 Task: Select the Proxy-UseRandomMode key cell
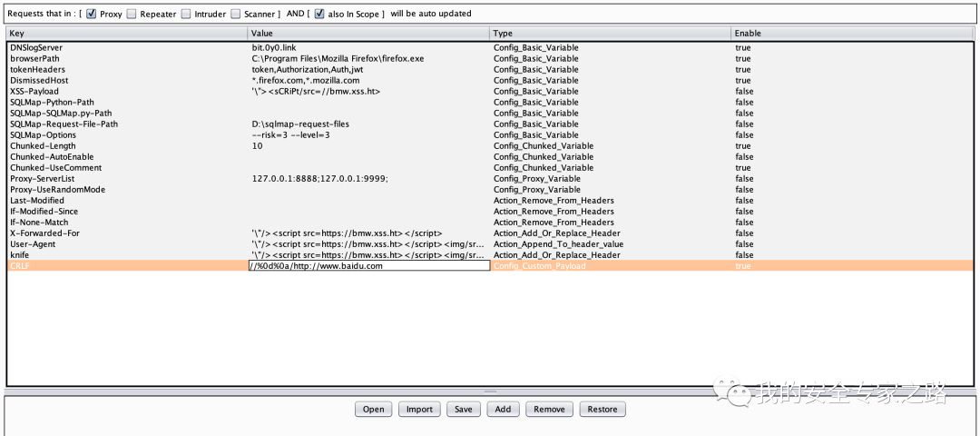click(x=128, y=190)
